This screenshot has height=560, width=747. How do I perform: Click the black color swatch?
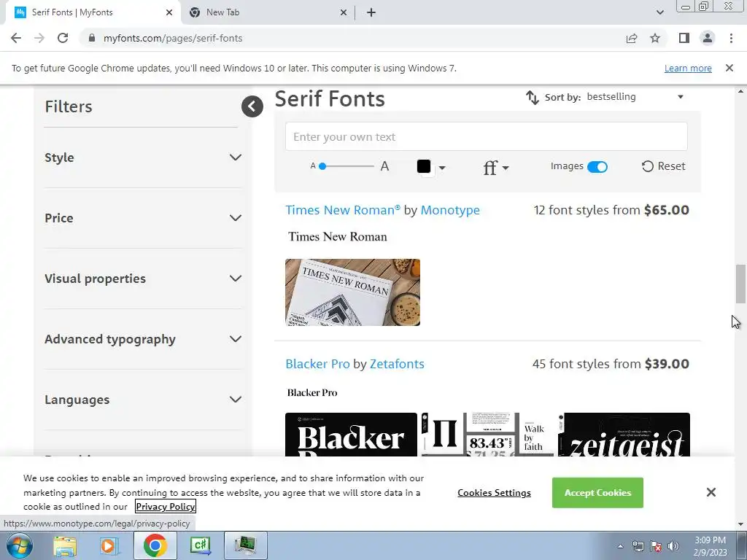pyautogui.click(x=424, y=166)
